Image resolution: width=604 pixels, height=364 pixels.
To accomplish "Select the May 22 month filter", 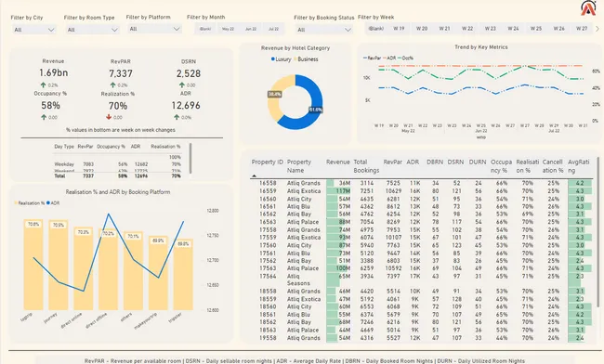I will click(x=228, y=29).
